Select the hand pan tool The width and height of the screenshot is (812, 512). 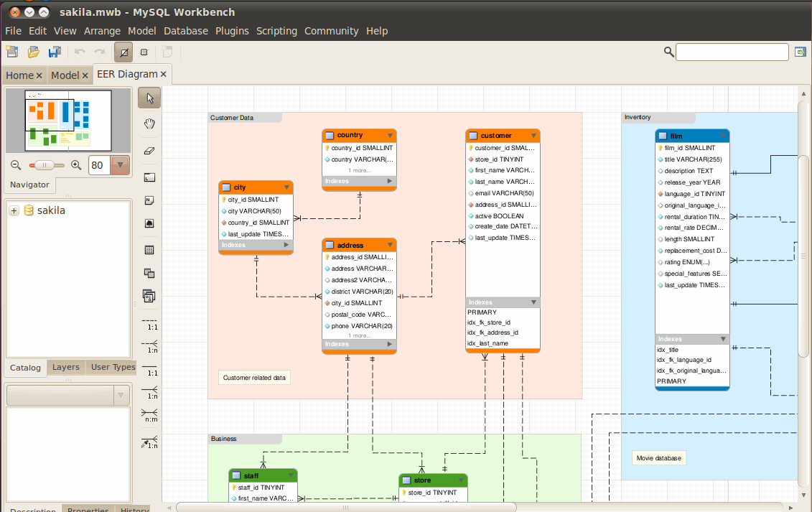click(x=149, y=124)
